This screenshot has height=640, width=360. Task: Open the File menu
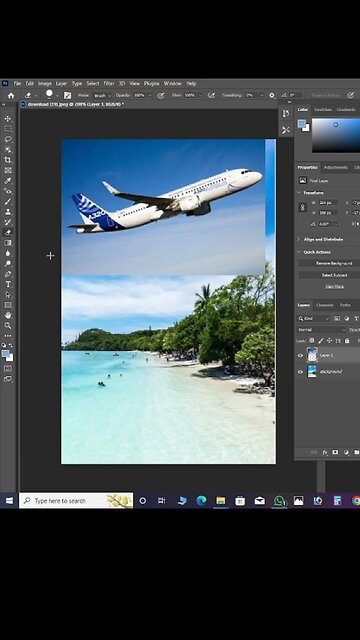pos(17,83)
